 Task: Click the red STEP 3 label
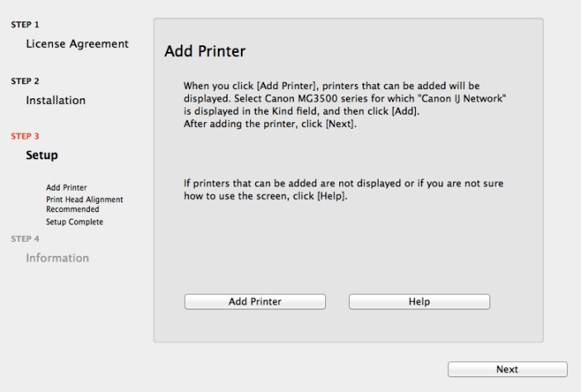point(26,135)
